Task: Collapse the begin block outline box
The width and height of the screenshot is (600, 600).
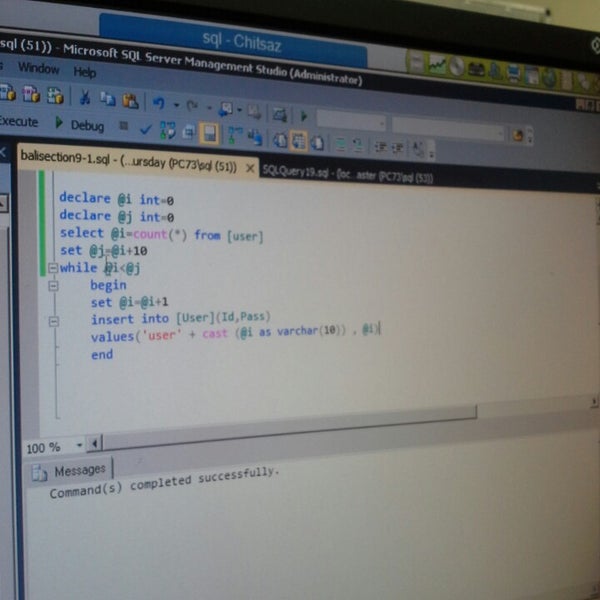Action: 54,285
